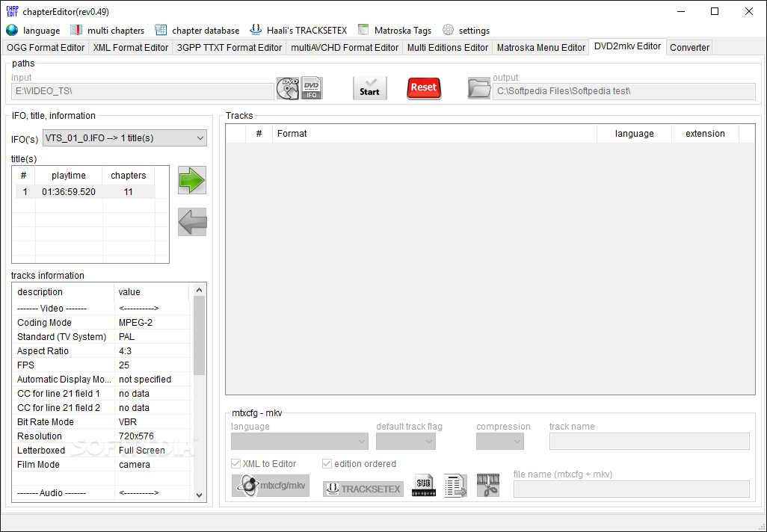Open the language globe icon menu
Image resolution: width=767 pixels, height=532 pixels.
click(x=12, y=31)
